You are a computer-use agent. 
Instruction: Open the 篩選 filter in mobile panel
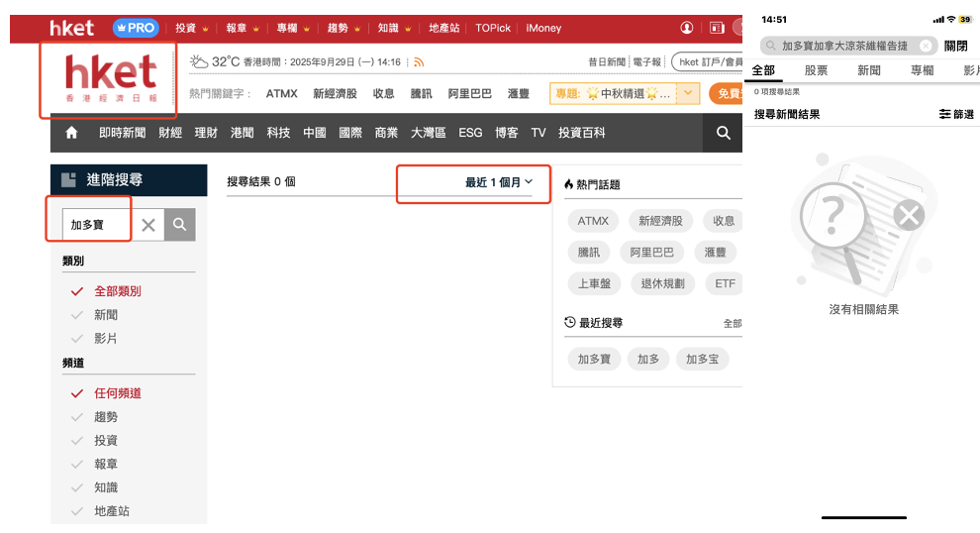pos(956,115)
